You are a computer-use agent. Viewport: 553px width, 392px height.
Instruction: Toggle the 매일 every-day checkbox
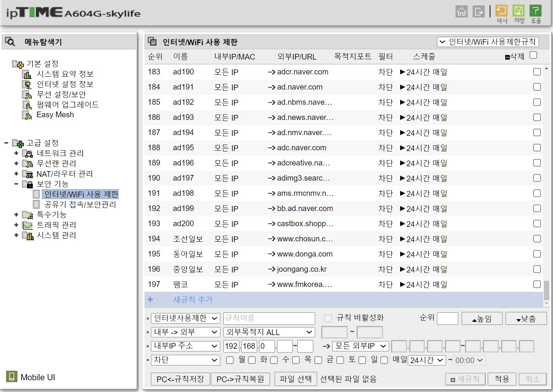coord(384,360)
